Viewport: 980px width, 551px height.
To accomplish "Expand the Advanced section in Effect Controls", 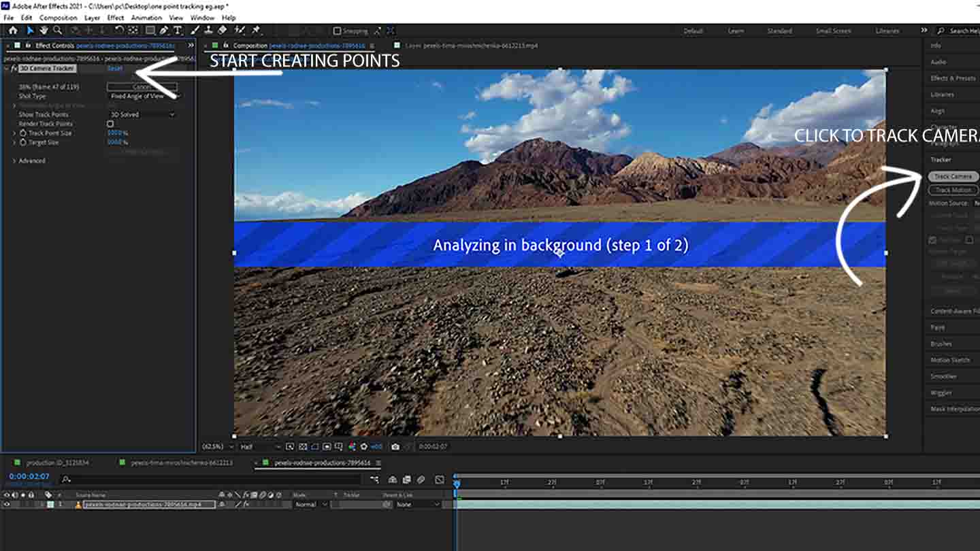I will point(33,161).
